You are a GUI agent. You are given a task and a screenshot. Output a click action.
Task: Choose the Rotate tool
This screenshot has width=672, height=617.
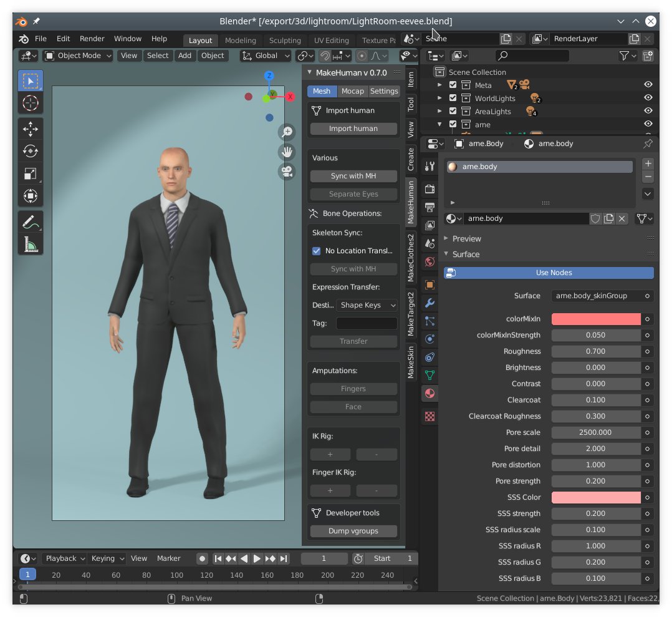[x=31, y=151]
